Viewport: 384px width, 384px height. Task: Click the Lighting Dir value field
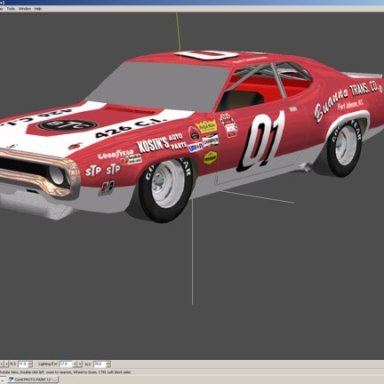(66, 364)
